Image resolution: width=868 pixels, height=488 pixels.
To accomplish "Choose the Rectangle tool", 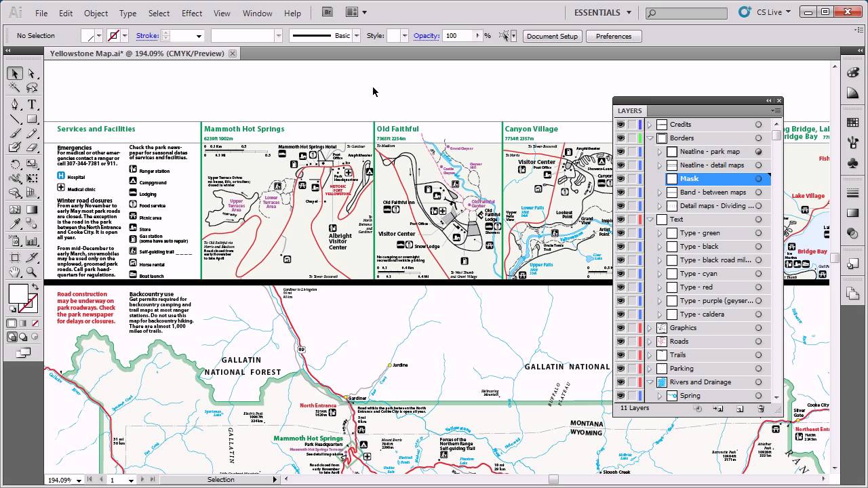I will click(31, 119).
